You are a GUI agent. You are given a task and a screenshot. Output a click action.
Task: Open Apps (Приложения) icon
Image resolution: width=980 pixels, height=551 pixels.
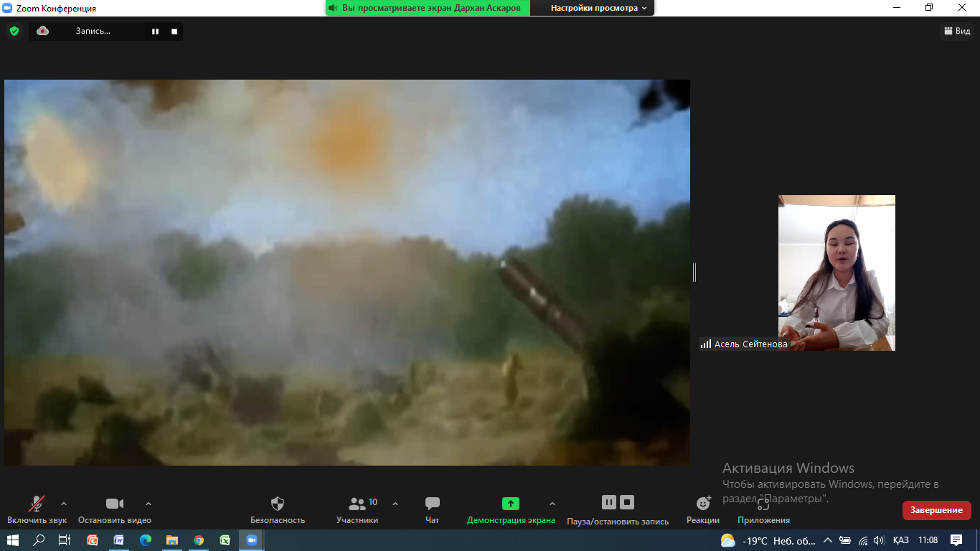click(763, 504)
